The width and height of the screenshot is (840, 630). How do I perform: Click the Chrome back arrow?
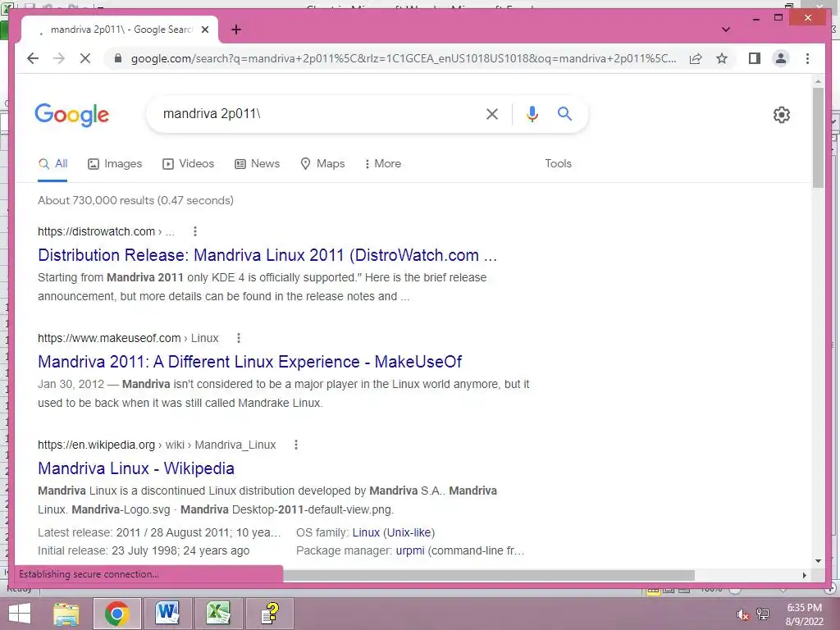(x=33, y=58)
